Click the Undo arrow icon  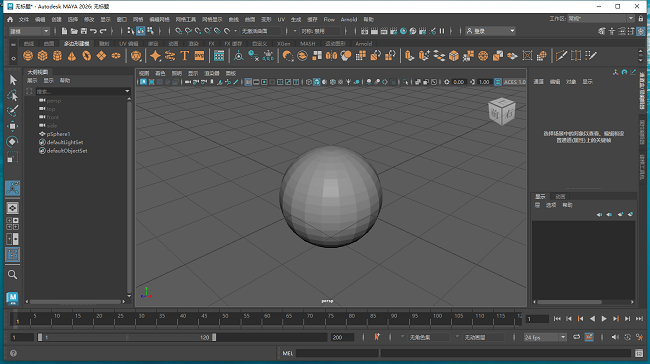point(93,31)
